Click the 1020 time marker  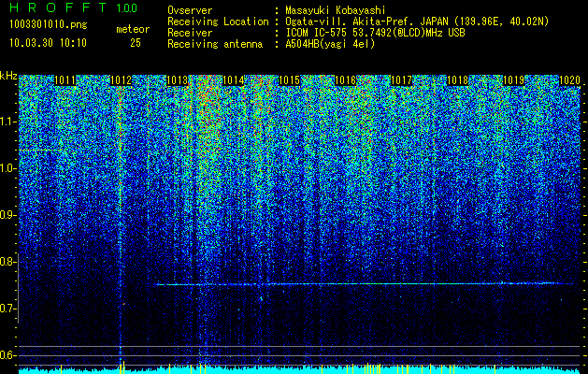570,80
